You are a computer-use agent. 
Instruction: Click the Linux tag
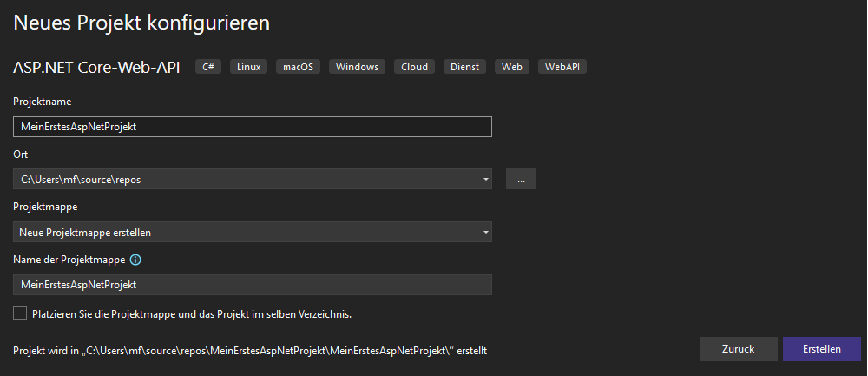pyautogui.click(x=248, y=67)
